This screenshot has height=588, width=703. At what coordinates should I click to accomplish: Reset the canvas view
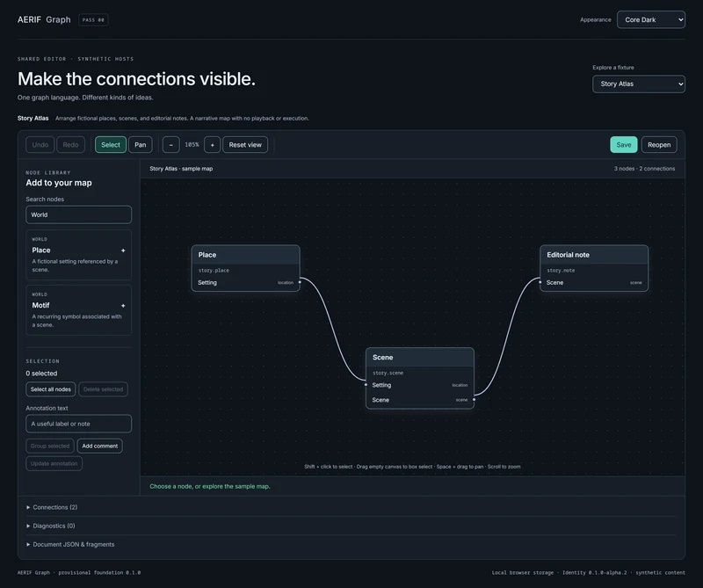[x=245, y=145]
